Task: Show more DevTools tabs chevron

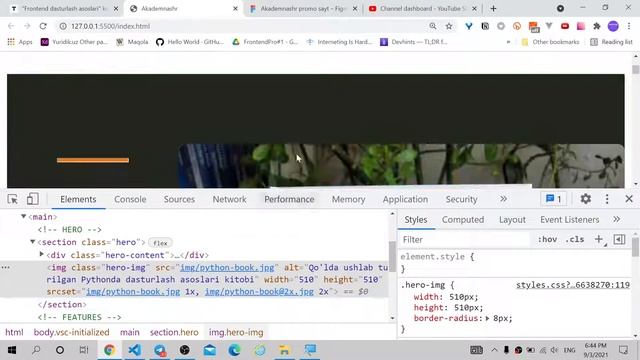Action: (x=503, y=199)
